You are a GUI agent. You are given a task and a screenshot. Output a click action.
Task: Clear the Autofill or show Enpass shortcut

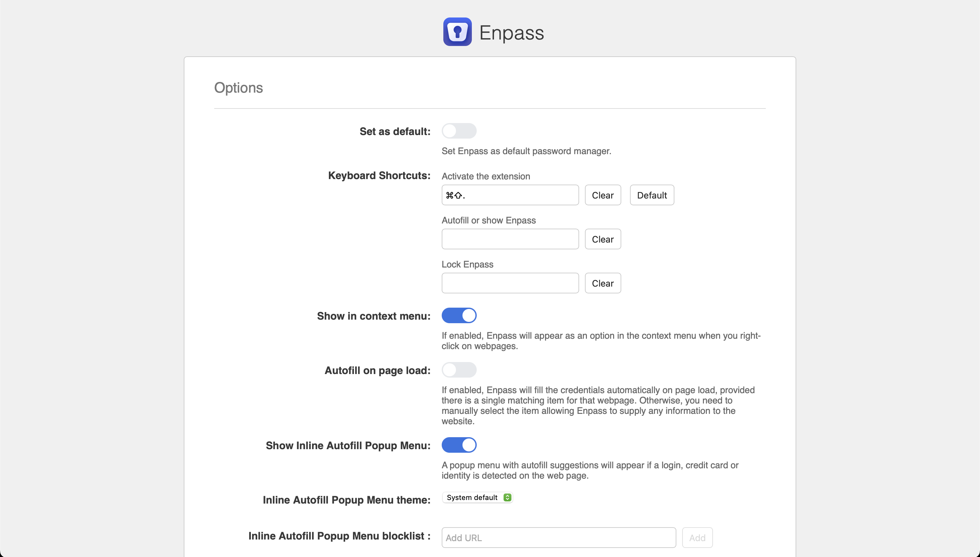click(602, 239)
